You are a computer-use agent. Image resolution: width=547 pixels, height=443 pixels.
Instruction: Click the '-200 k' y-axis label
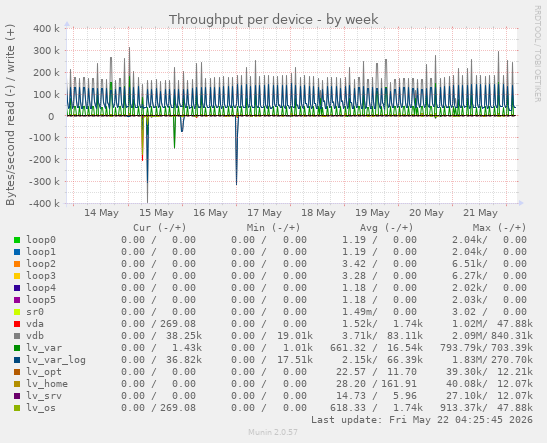tap(44, 160)
